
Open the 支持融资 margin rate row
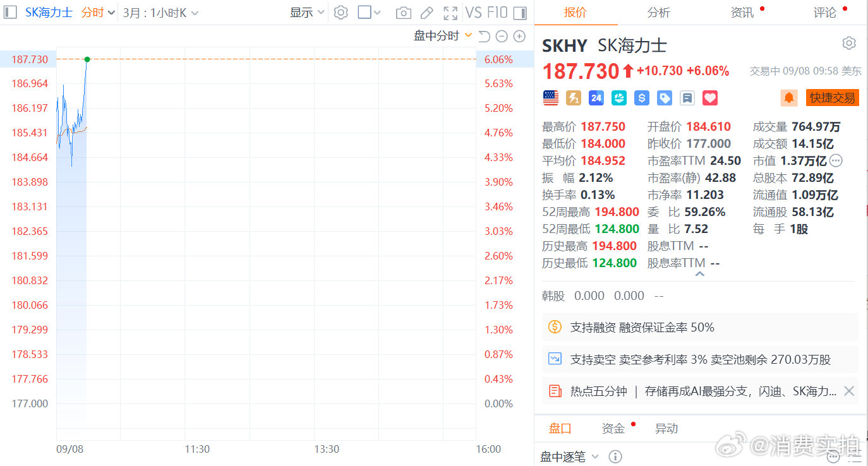pyautogui.click(x=700, y=327)
